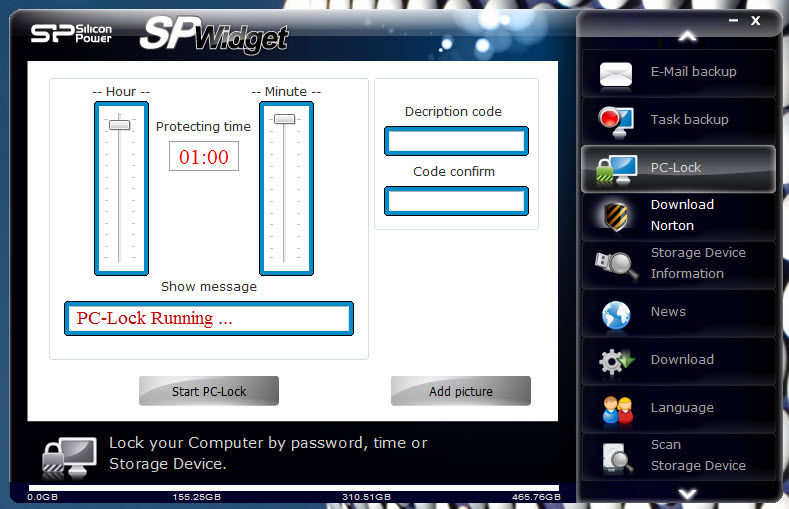Click the Show message text field
Screen dimensions: 789x509
tap(209, 318)
